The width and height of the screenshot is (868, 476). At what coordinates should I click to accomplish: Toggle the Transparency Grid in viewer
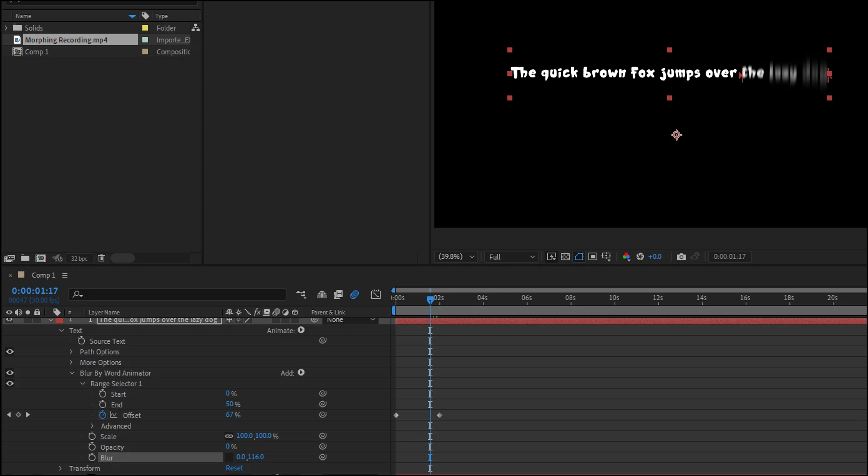[565, 257]
